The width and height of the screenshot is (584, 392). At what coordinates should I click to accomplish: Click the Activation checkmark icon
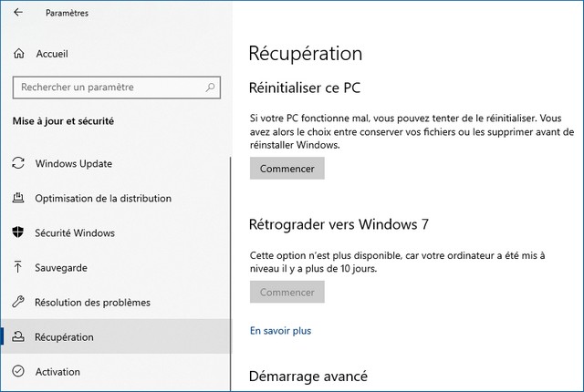18,372
